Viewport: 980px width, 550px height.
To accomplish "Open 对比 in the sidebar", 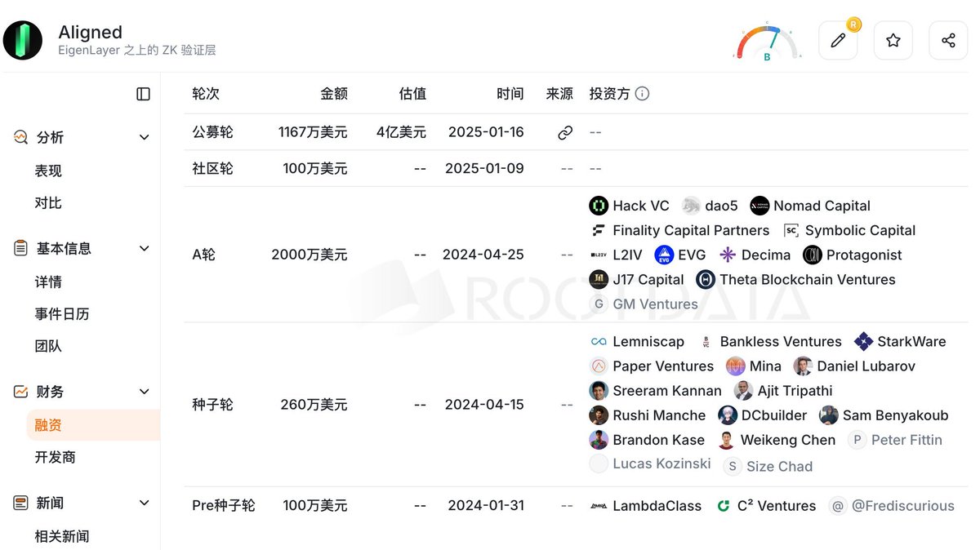I will point(48,202).
